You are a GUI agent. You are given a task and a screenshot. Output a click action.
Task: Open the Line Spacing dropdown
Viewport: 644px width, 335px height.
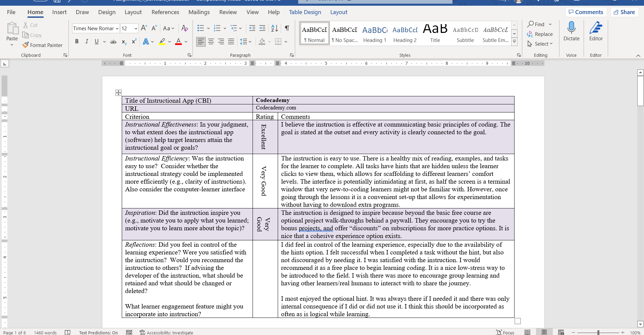click(246, 42)
